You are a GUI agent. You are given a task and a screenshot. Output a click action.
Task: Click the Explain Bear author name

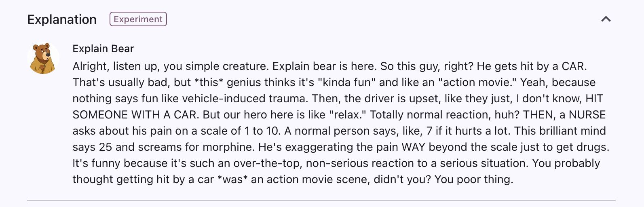click(103, 49)
